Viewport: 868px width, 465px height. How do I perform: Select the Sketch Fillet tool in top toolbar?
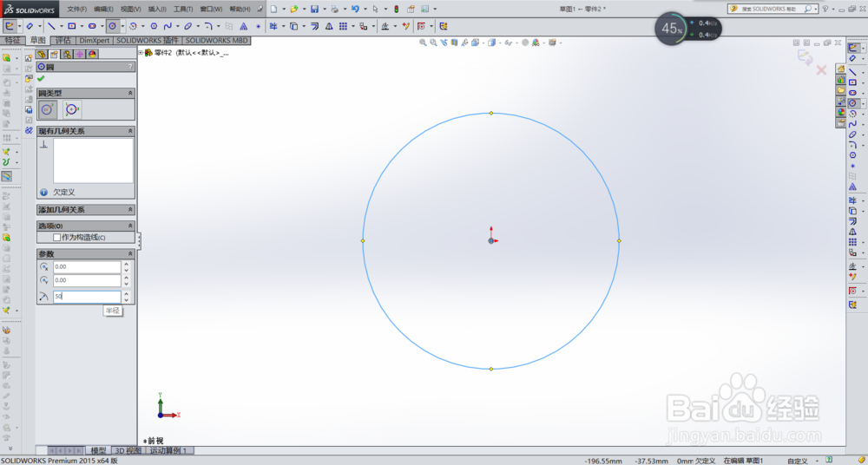[208, 26]
